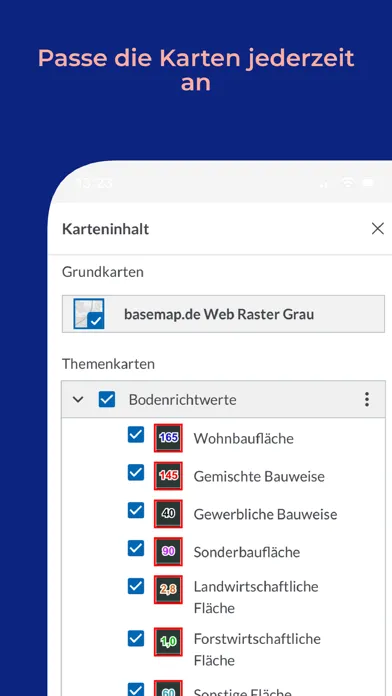Click the Wohnbaufläche 165 legend icon
Viewport: 392px width, 696px height.
[168, 438]
